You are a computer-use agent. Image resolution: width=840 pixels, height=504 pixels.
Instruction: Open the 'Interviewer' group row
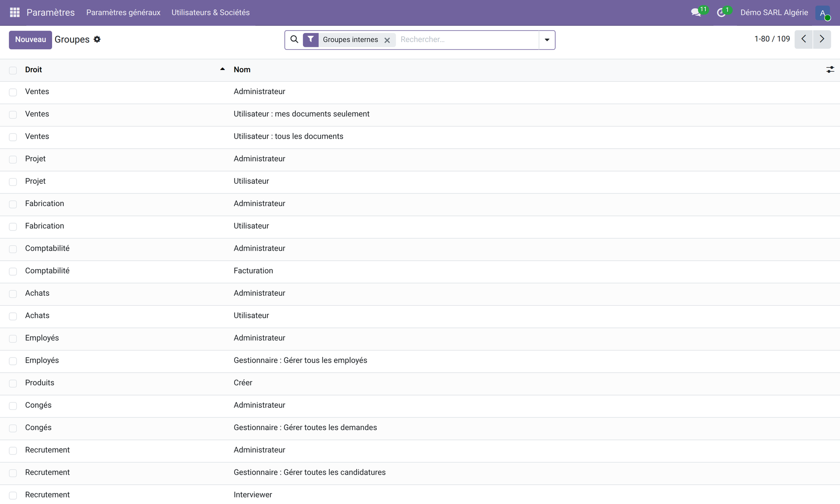click(x=420, y=495)
